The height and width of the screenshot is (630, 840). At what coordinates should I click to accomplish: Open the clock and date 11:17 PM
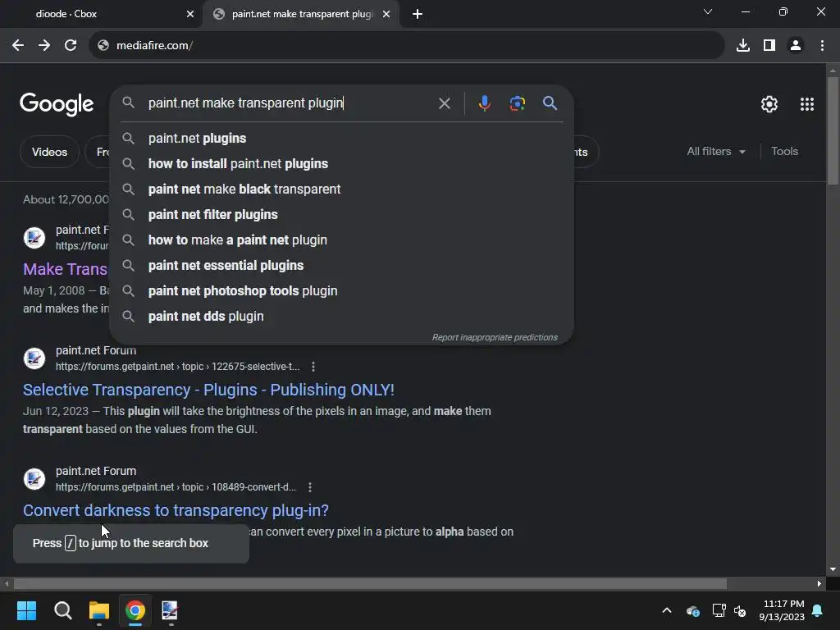[782, 610]
